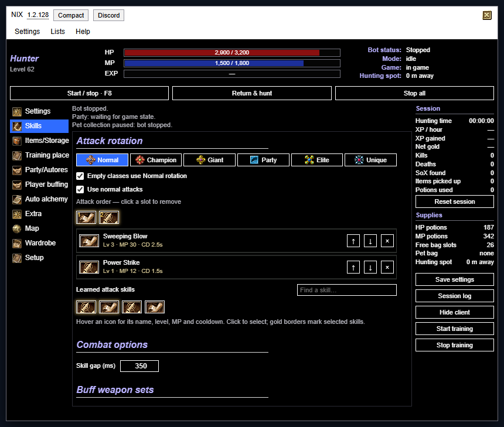Open Party/Autores section
The height and width of the screenshot is (427, 504).
(39, 170)
